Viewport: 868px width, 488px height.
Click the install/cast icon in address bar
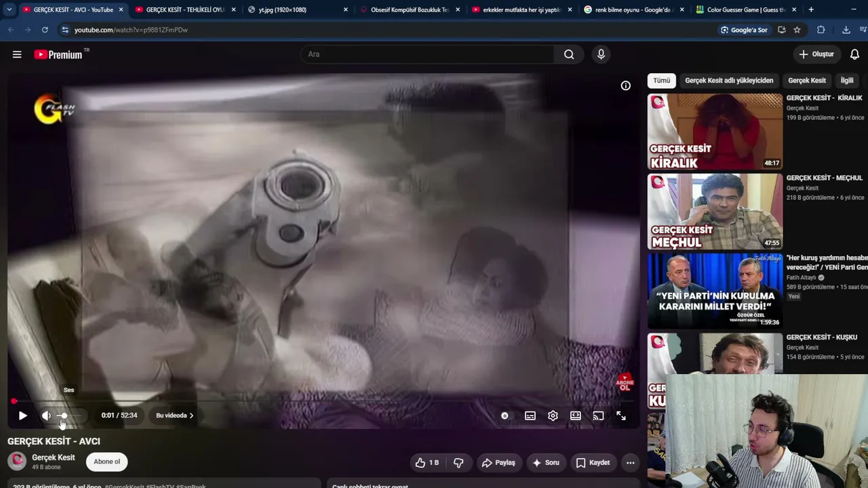[782, 30]
